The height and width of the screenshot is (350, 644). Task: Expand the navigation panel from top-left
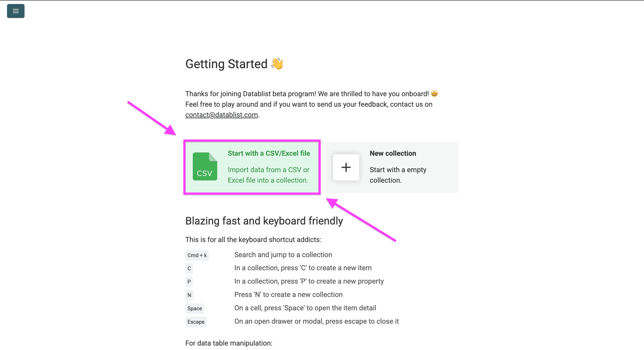(x=15, y=11)
